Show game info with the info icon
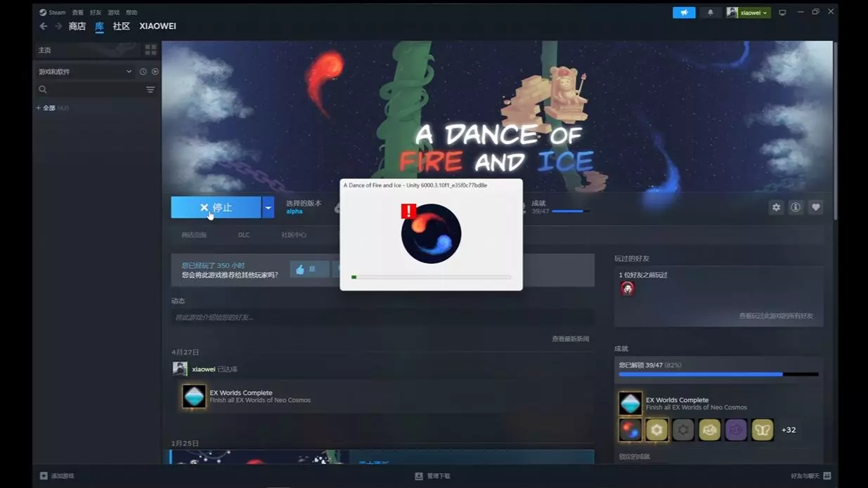868x488 pixels. pos(796,207)
